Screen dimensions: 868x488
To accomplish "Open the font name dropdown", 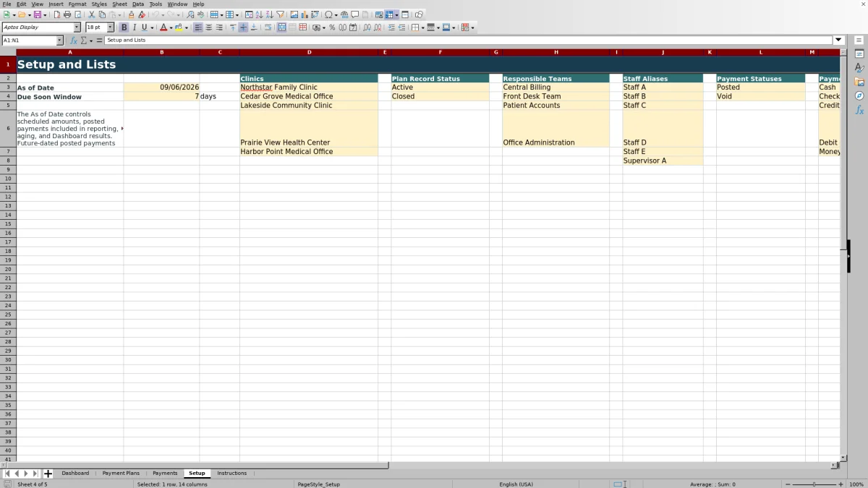I will tap(77, 27).
